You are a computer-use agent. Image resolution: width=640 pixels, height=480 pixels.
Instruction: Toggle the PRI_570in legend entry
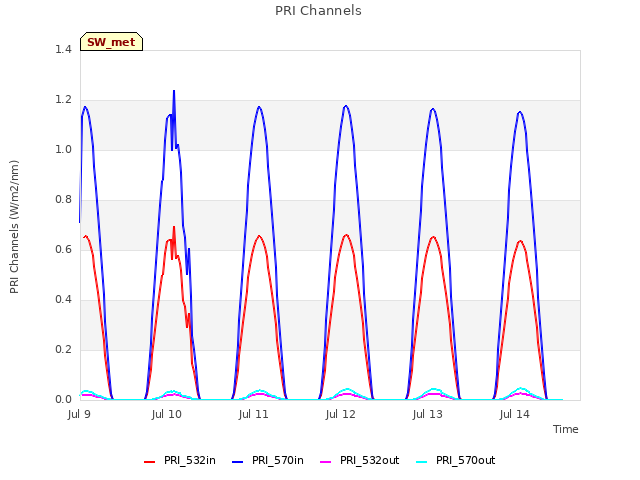pyautogui.click(x=268, y=460)
